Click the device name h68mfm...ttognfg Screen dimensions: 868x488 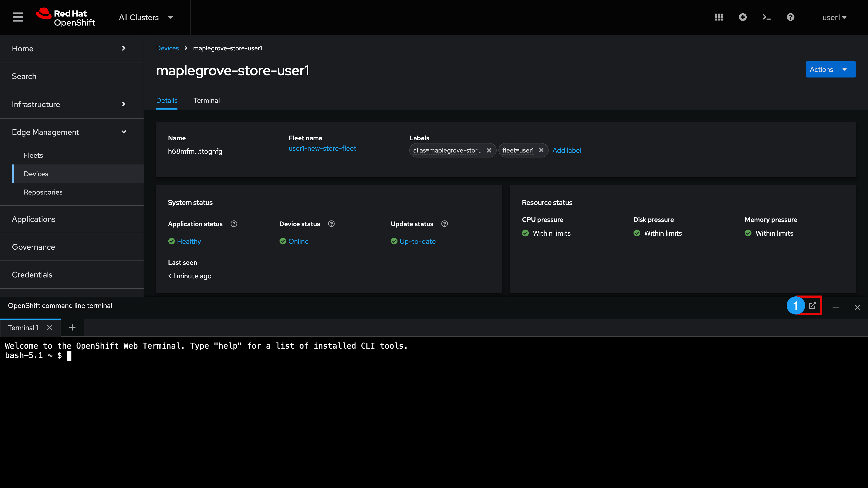click(195, 151)
